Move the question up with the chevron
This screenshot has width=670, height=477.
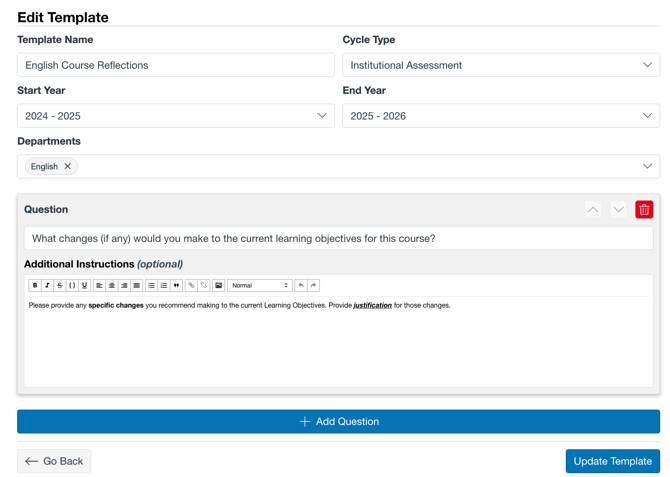(x=593, y=210)
